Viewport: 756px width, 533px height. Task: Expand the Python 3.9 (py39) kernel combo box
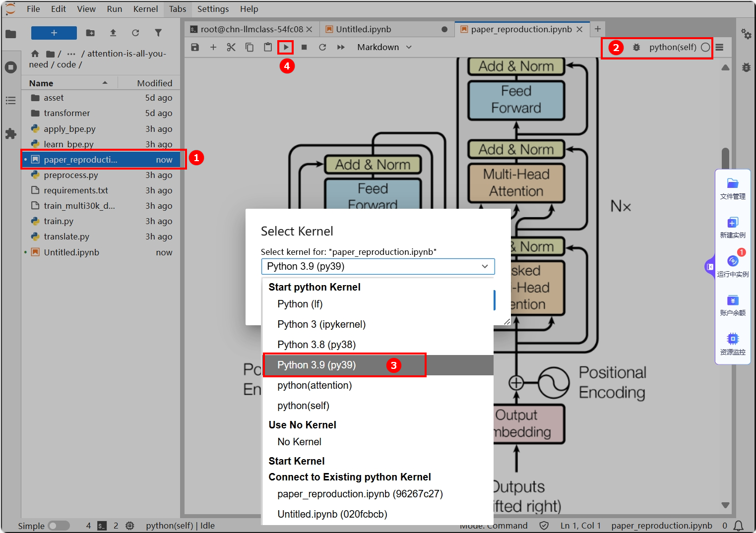tap(378, 266)
